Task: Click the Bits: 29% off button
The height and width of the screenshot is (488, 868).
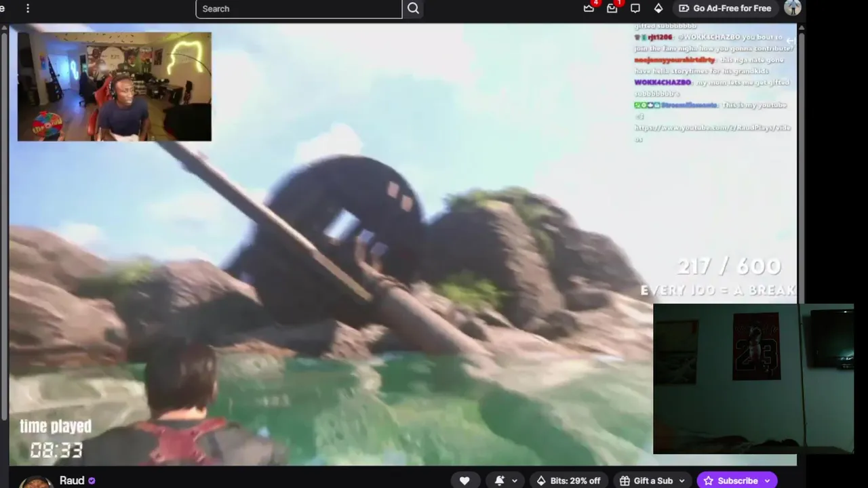Action: (568, 481)
